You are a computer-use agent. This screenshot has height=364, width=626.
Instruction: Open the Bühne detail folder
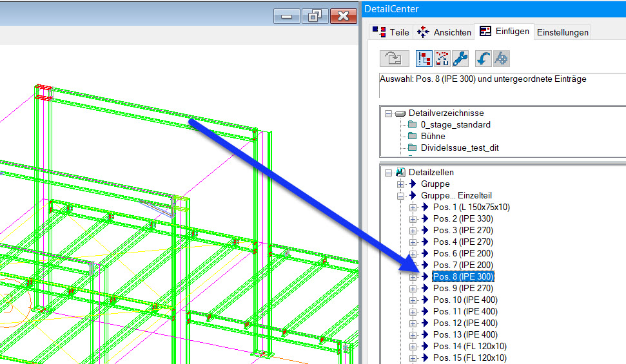(x=433, y=136)
